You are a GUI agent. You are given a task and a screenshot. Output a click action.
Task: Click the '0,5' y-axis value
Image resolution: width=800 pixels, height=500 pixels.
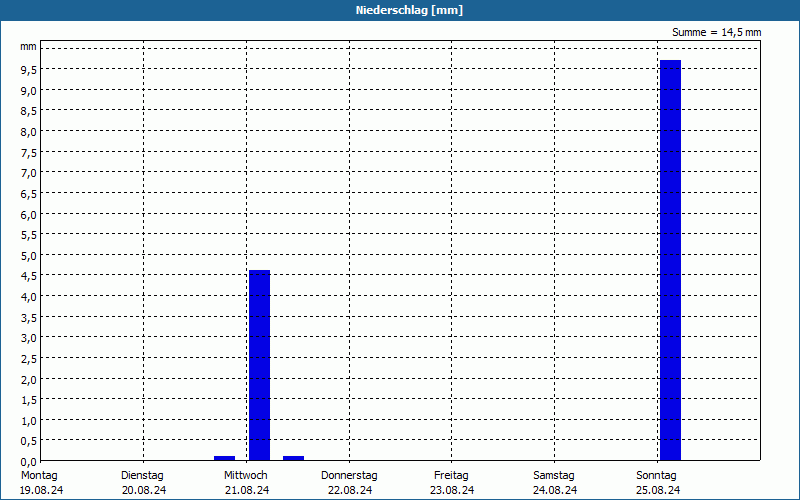pyautogui.click(x=29, y=441)
